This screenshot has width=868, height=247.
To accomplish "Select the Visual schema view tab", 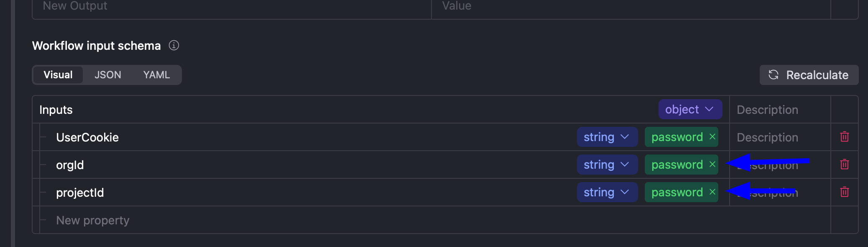I will click(x=58, y=75).
